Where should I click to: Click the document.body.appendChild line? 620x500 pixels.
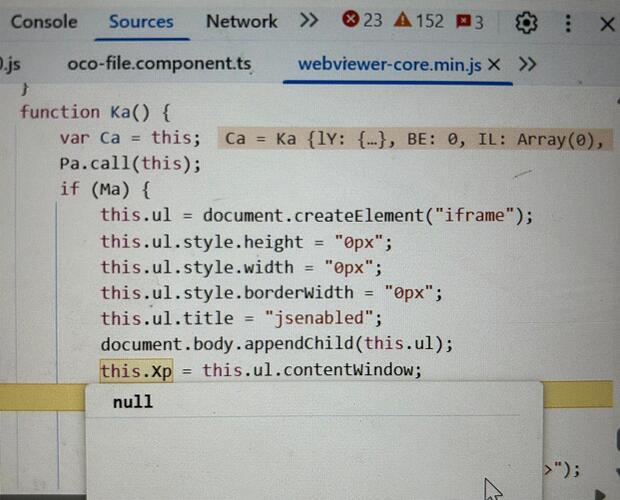coord(276,344)
